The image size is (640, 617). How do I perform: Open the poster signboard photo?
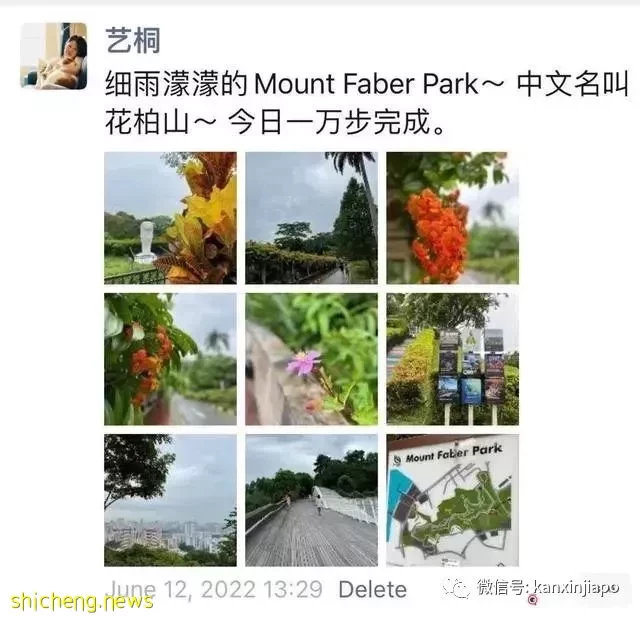coord(453,359)
